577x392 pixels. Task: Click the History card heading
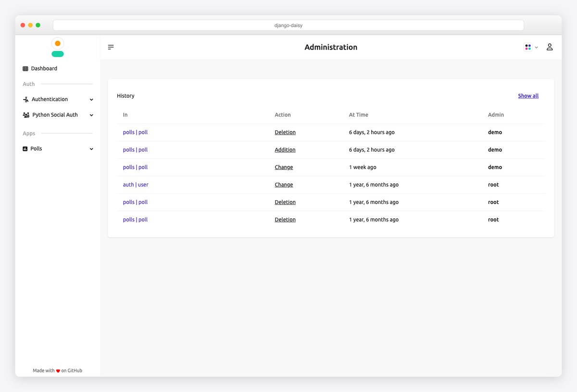(x=125, y=96)
